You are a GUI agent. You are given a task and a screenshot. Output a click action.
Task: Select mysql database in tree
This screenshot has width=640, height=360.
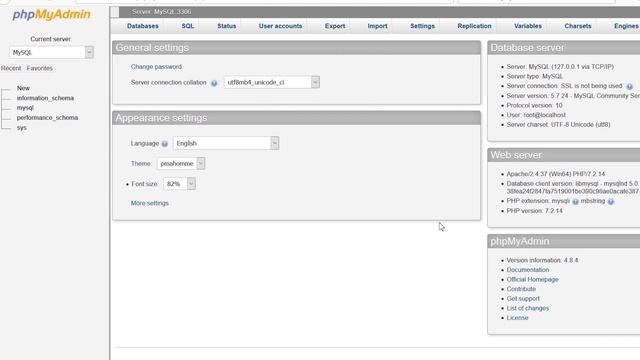click(25, 108)
